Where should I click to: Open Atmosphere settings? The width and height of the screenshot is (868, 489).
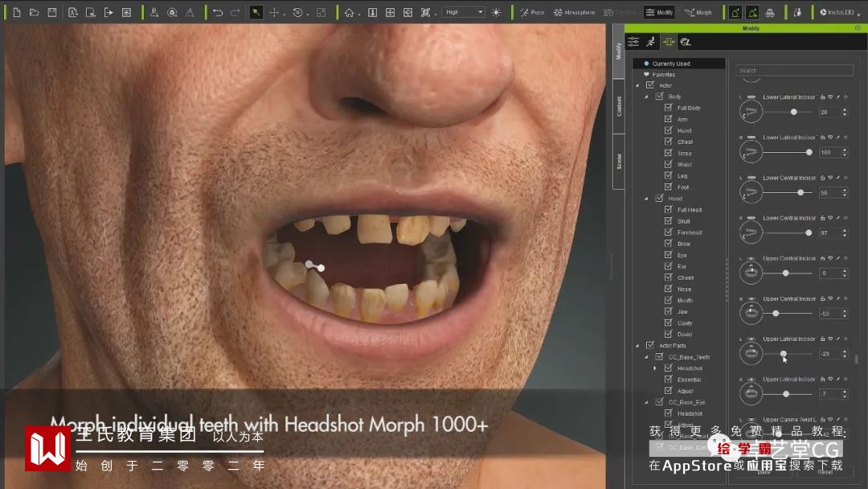pos(574,12)
